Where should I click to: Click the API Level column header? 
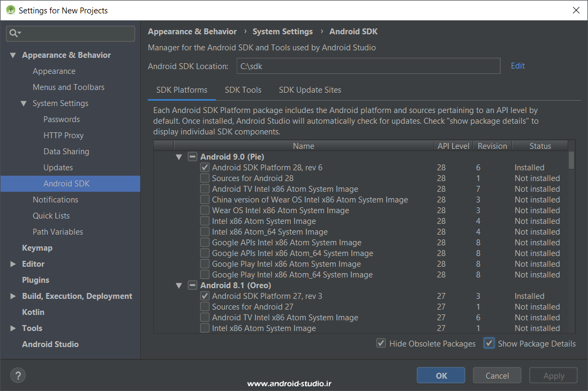click(x=454, y=146)
